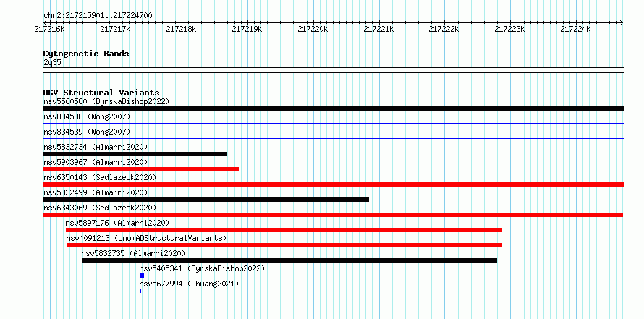Select the black nsv5832499 bar
Screen dimensions: 644x319
206,200
